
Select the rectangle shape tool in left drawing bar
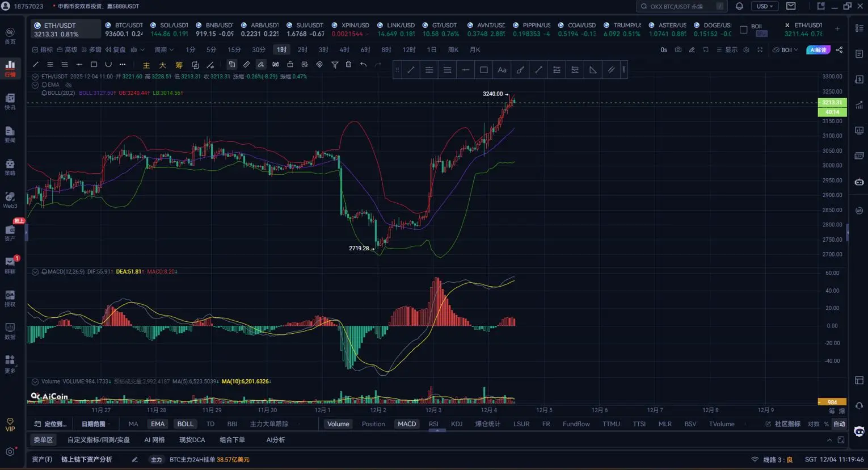(x=94, y=65)
